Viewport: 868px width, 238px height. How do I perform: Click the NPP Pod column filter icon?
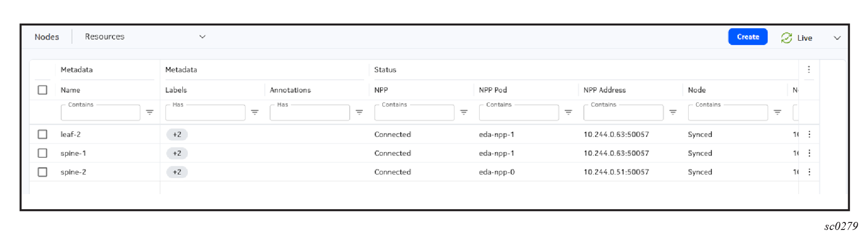568,112
